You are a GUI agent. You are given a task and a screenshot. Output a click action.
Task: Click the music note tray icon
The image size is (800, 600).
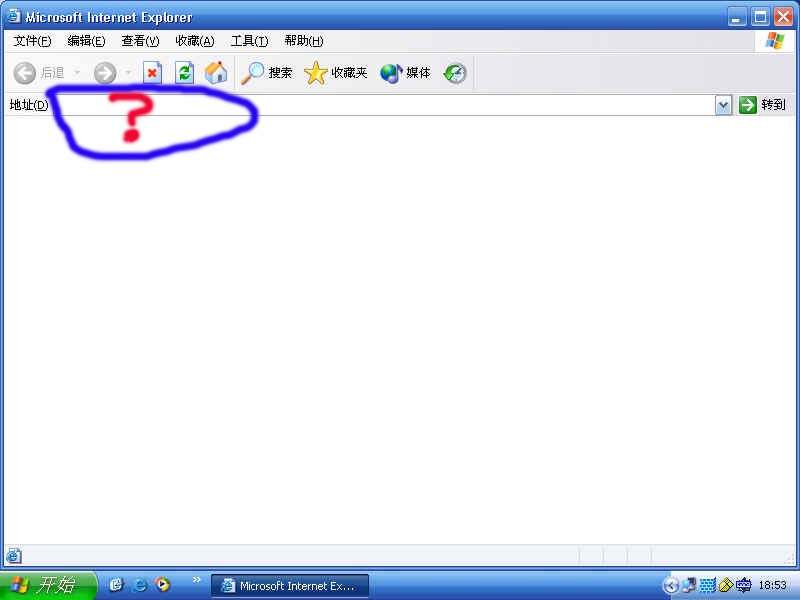[689, 585]
